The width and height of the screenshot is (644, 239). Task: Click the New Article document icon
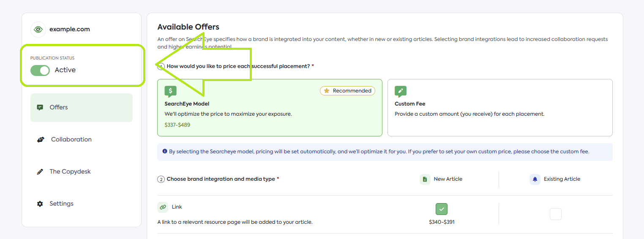coord(425,179)
